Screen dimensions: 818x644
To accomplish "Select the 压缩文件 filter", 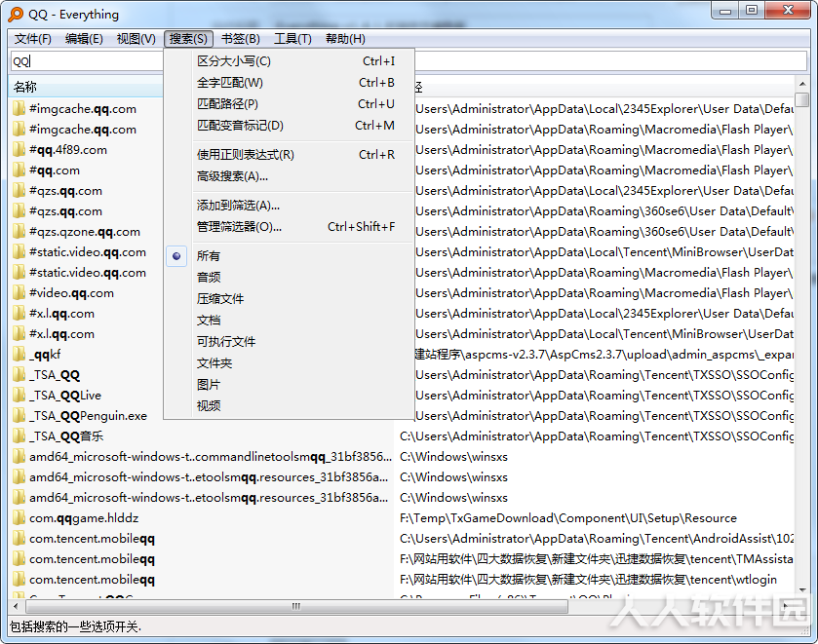I will [290, 299].
